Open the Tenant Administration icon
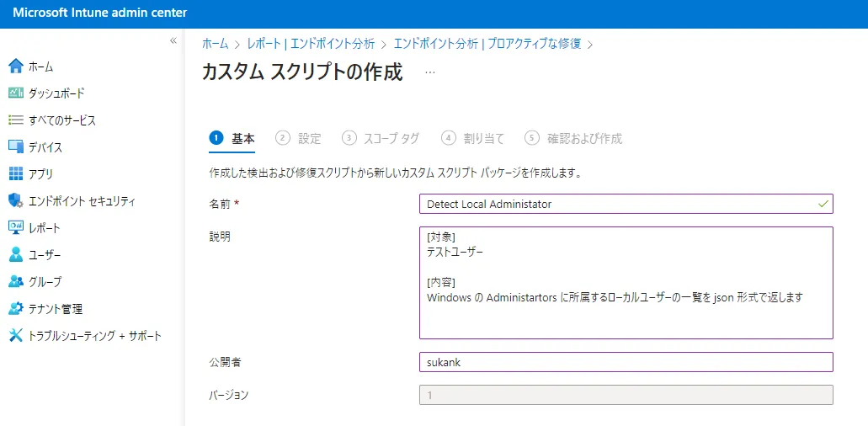 tap(15, 309)
